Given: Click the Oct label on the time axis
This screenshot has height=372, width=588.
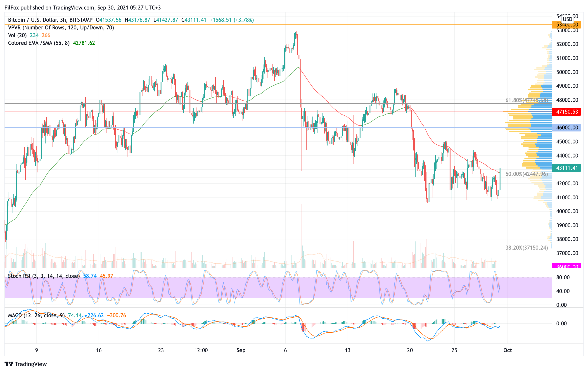Looking at the screenshot, I should (x=507, y=350).
